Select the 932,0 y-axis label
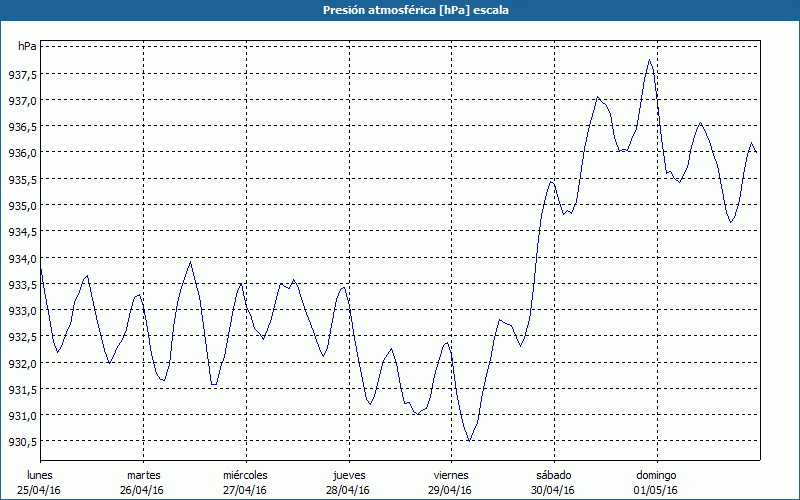 pyautogui.click(x=22, y=363)
